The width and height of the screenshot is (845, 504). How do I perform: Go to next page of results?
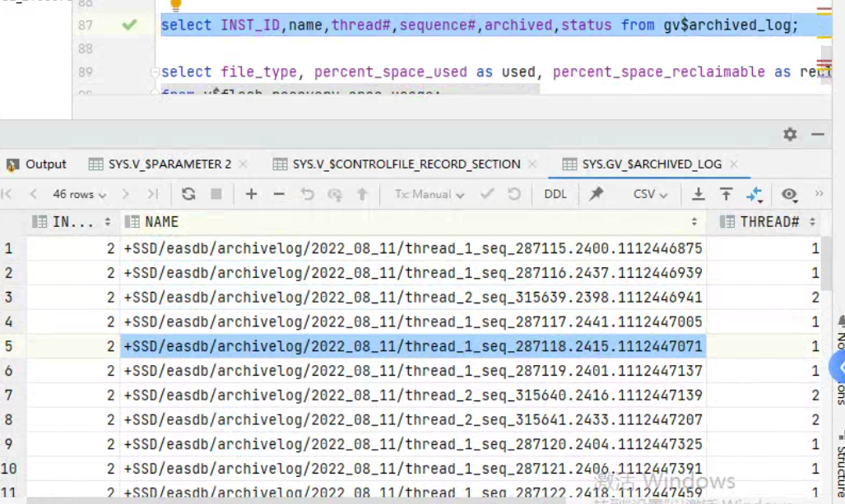(126, 194)
